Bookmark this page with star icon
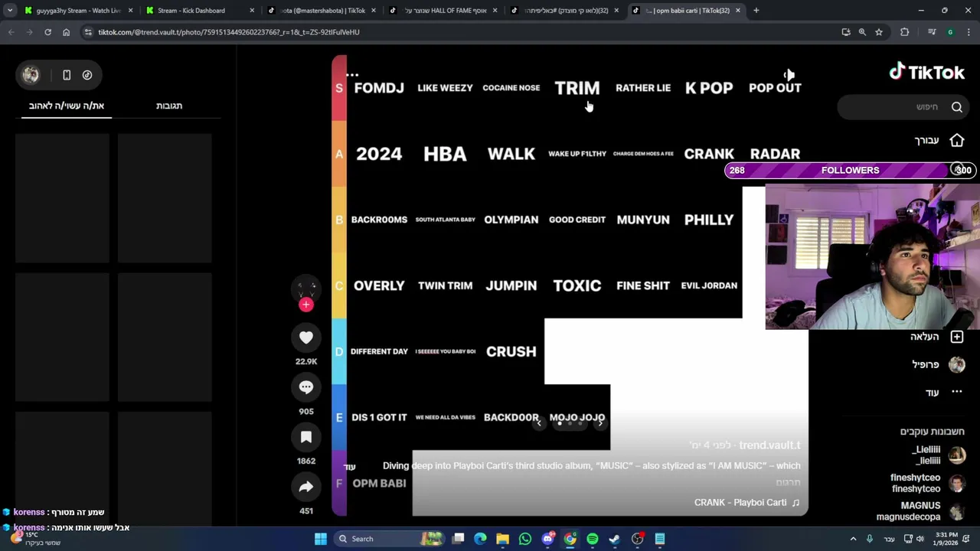The height and width of the screenshot is (551, 980). tap(879, 32)
